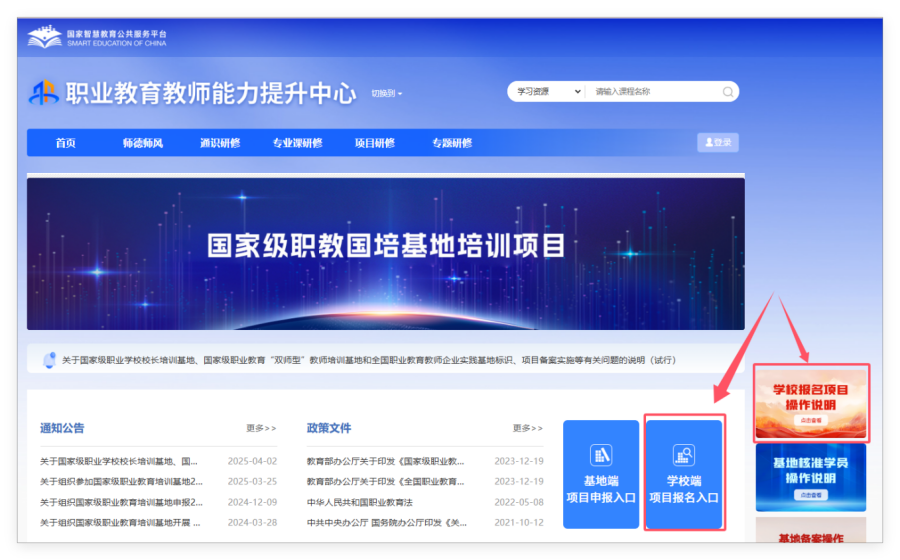This screenshot has height=560, width=900.
Task: Click the notice speaker icon beside the announcement bar
Action: coord(48,359)
